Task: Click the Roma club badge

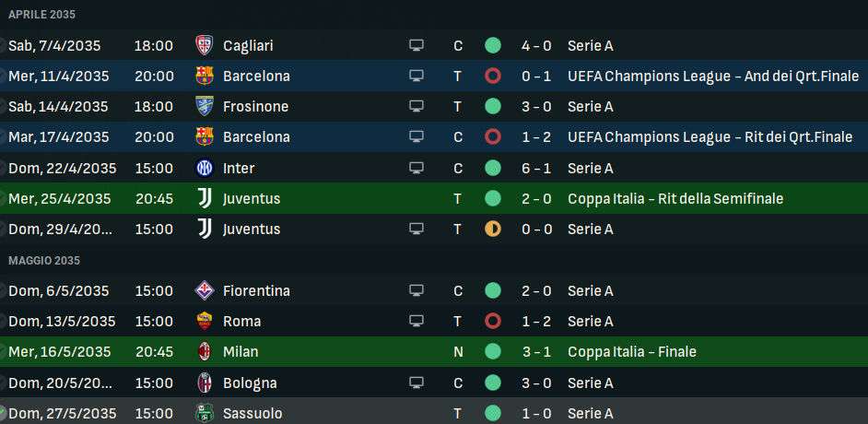Action: click(205, 321)
